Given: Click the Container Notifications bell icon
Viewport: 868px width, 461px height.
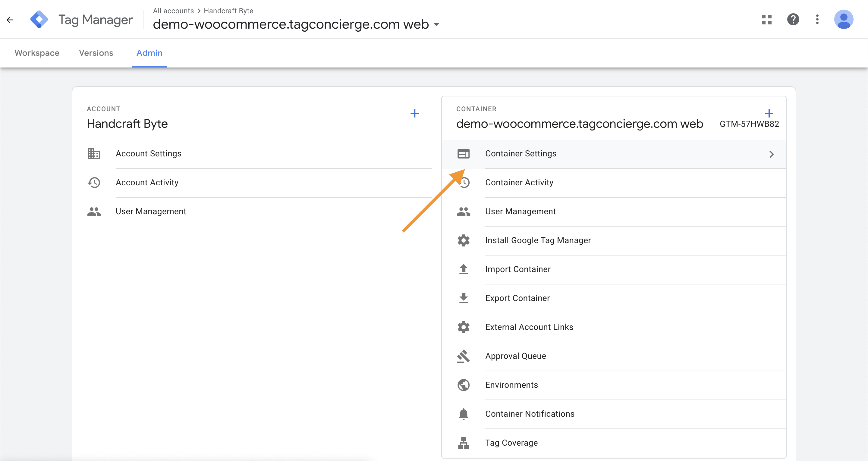Looking at the screenshot, I should point(463,414).
